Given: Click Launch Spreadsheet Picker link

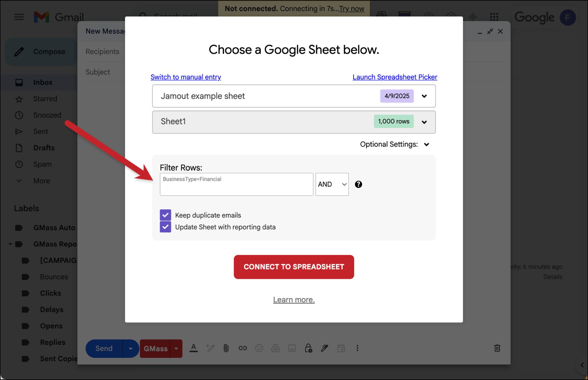Looking at the screenshot, I should (395, 77).
